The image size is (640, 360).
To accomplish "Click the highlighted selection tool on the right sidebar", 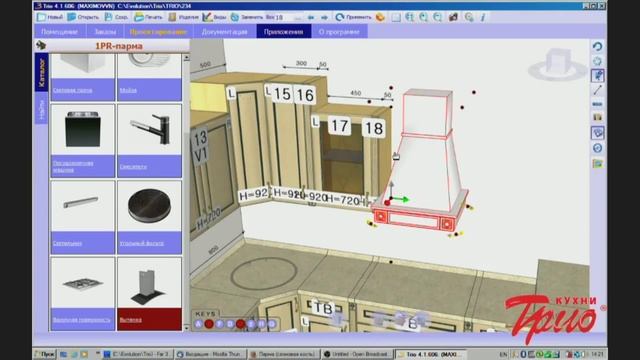I will click(x=598, y=76).
